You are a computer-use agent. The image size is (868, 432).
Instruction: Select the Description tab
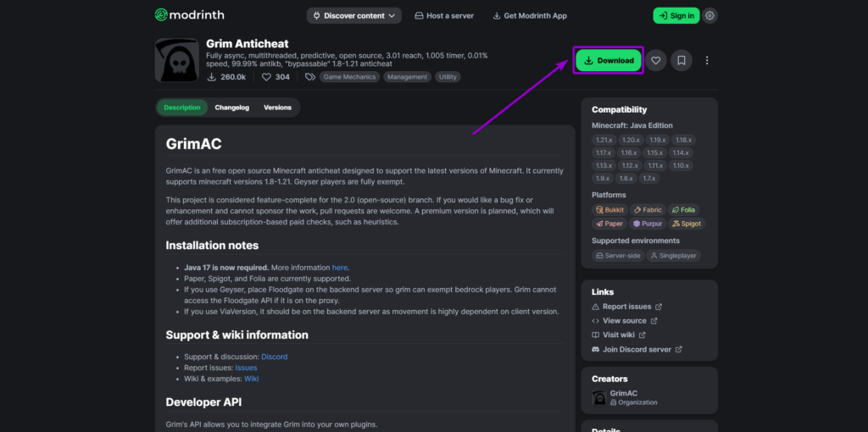click(182, 108)
